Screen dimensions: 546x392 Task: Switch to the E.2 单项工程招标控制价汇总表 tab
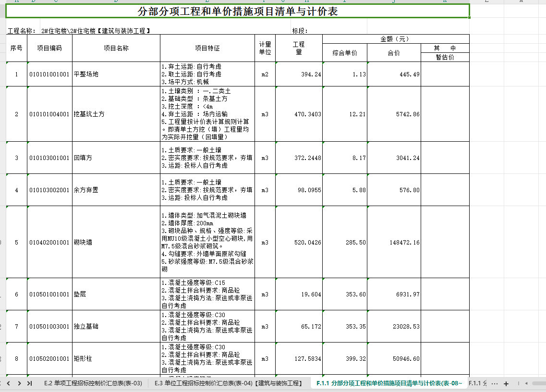point(93,383)
